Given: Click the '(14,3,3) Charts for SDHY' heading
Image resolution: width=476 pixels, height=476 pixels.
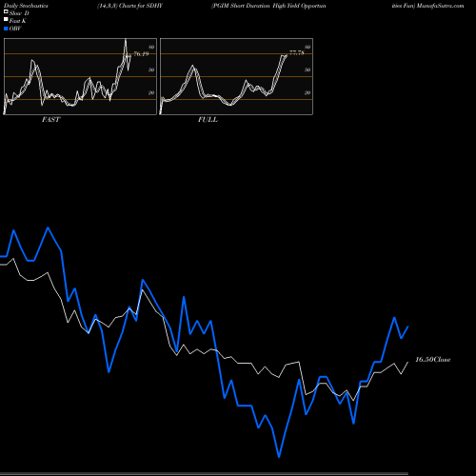Looking at the screenshot, I should (129, 6).
